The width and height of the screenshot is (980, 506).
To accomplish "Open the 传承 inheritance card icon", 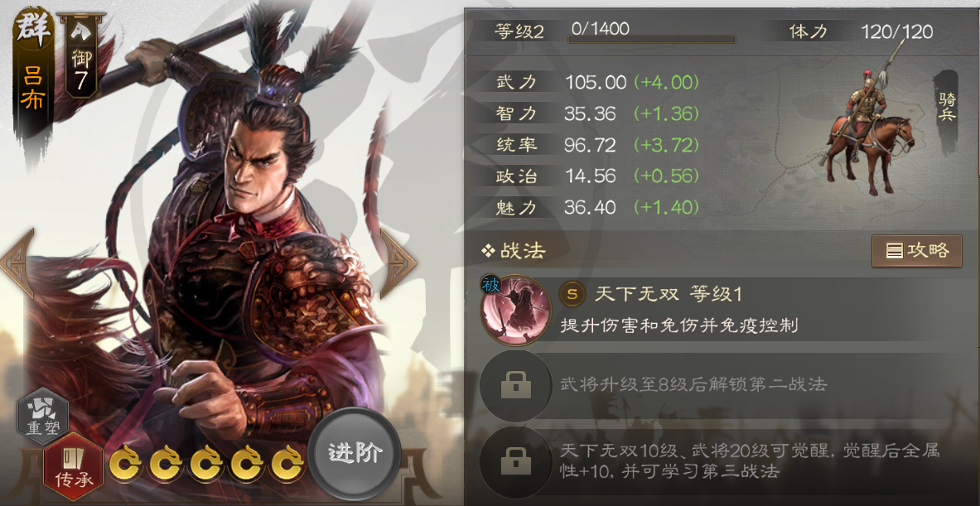I will (74, 465).
